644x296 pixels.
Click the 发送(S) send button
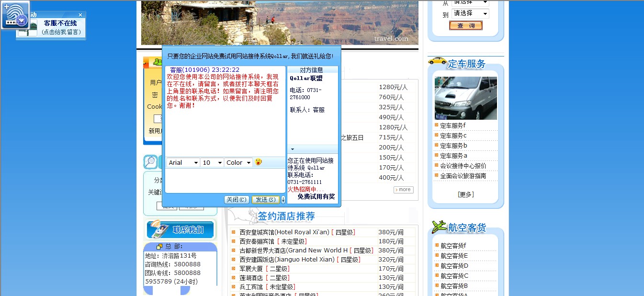point(265,200)
